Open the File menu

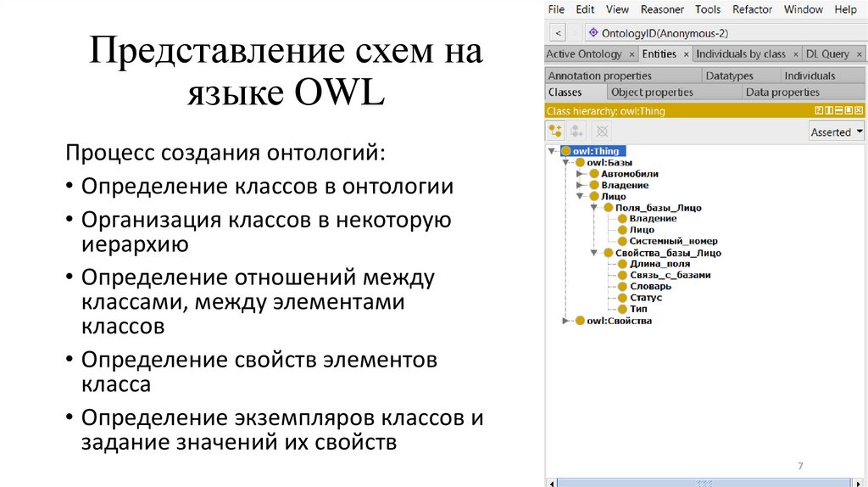(556, 9)
